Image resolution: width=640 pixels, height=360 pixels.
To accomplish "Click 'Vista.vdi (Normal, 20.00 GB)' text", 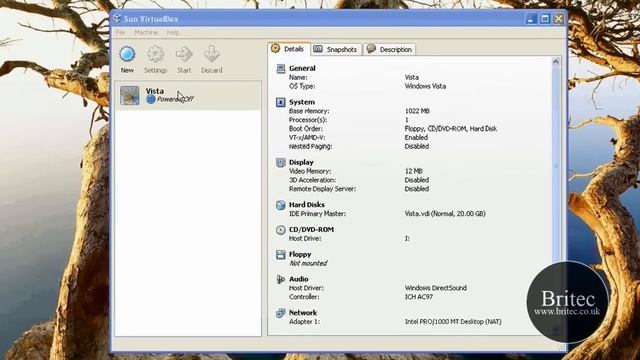I will [x=445, y=214].
